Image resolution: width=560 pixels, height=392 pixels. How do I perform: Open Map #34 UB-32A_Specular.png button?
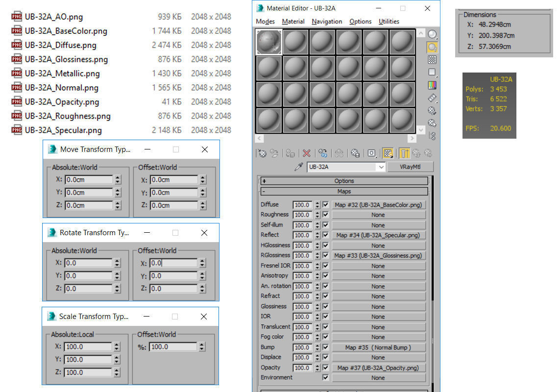tap(379, 235)
